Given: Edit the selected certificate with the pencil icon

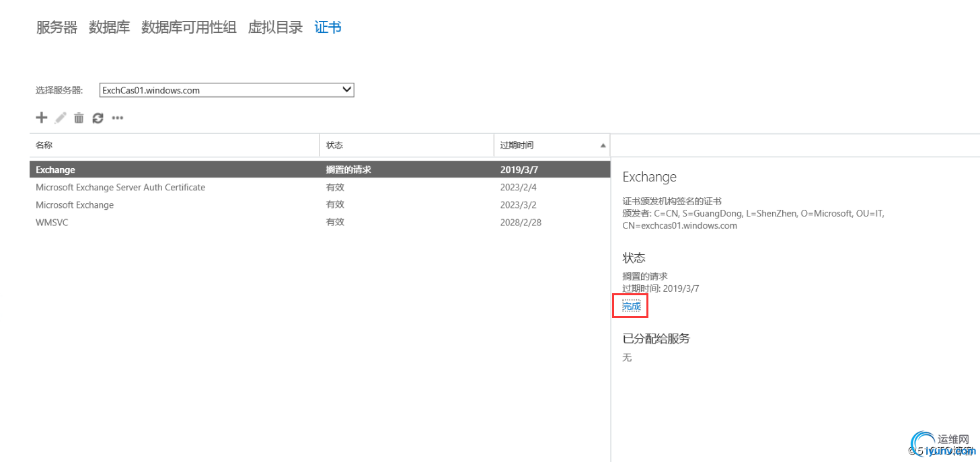Looking at the screenshot, I should coord(61,118).
